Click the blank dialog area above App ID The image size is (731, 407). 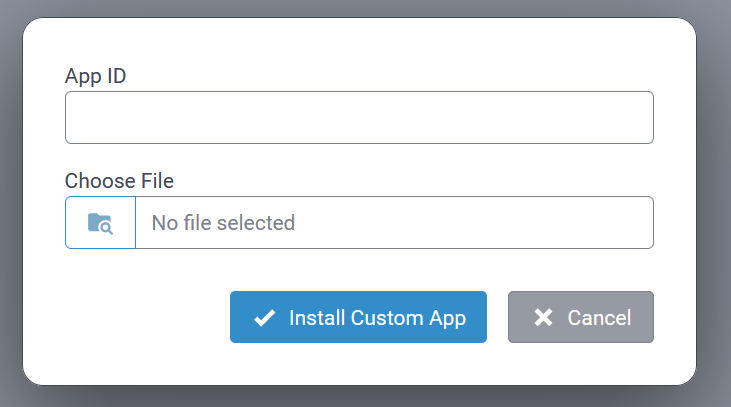pyautogui.click(x=359, y=42)
